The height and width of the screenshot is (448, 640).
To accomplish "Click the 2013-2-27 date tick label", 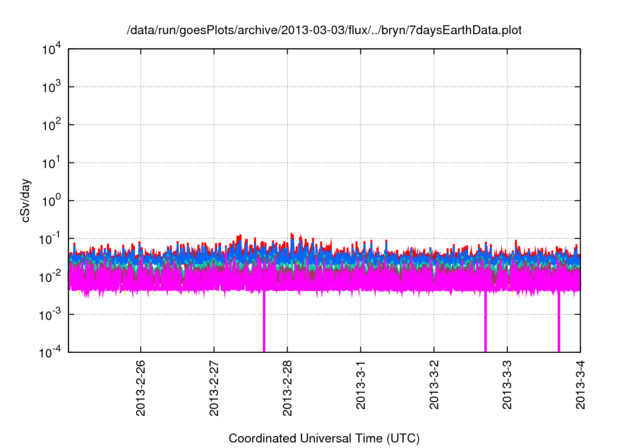I will coord(214,388).
